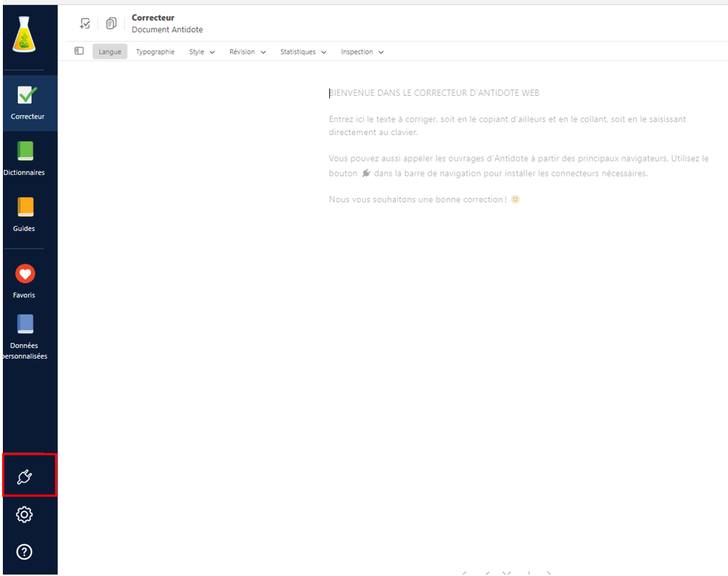Open Données personnalisées blue book icon

(x=26, y=324)
